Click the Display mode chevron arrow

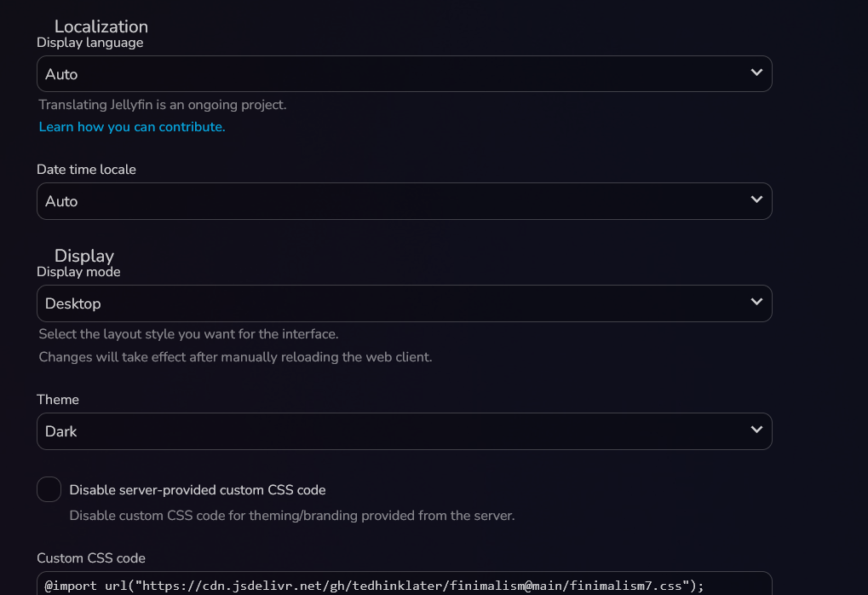(756, 303)
